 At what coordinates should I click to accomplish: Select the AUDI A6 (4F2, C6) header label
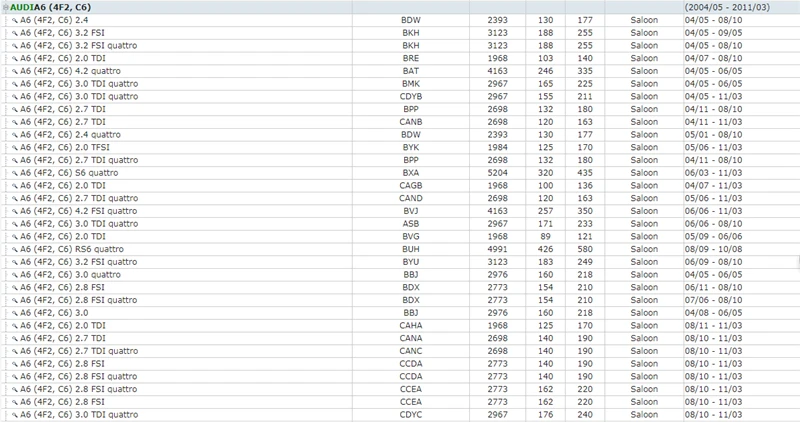[51, 7]
